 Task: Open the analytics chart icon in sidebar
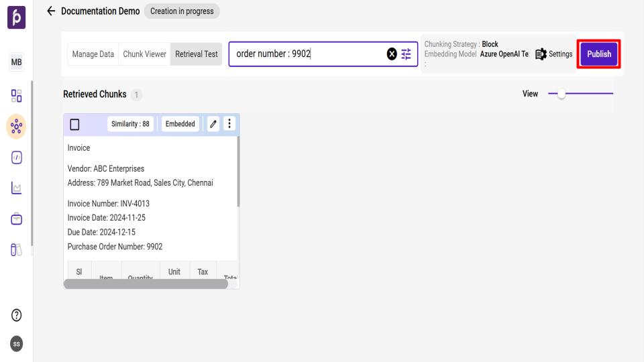16,188
